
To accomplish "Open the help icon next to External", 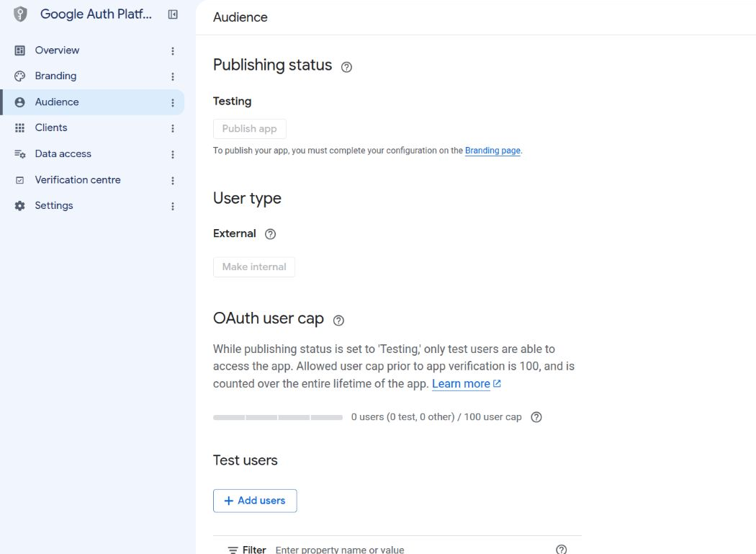I will pos(271,234).
